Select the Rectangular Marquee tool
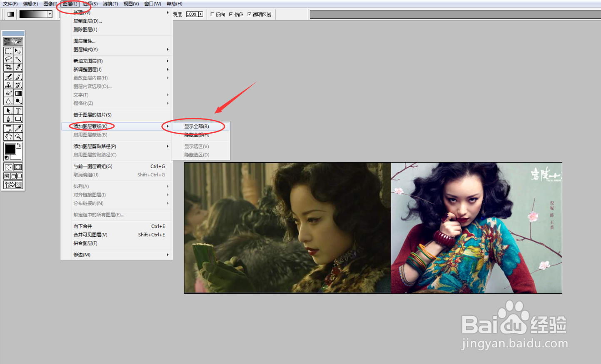601x364 pixels. (x=8, y=51)
